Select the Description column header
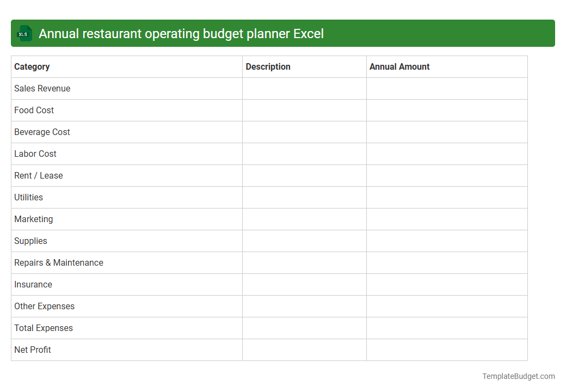The image size is (566, 392). [268, 66]
